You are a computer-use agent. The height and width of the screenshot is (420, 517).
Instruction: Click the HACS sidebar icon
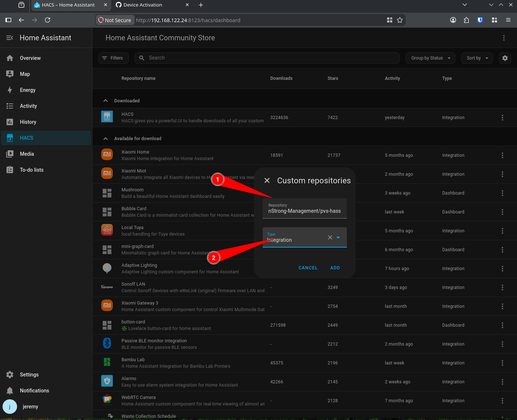(x=10, y=138)
